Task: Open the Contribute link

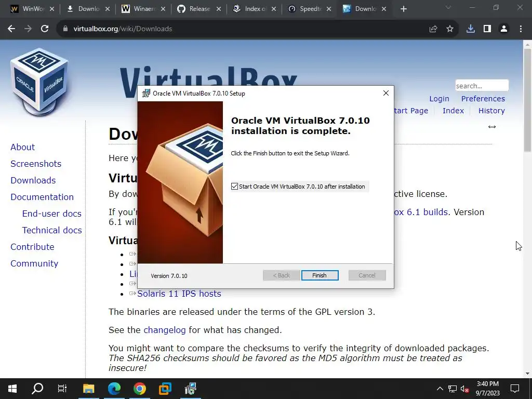Action: point(32,247)
